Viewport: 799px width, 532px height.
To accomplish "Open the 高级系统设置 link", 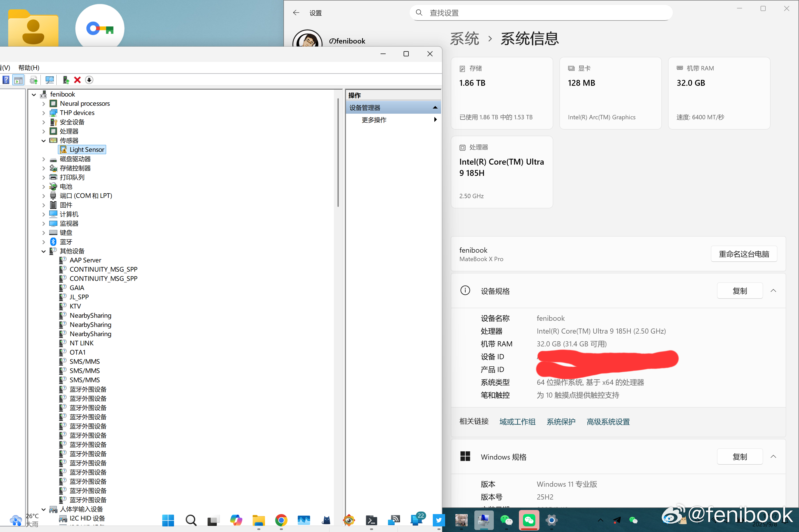I will coord(608,422).
